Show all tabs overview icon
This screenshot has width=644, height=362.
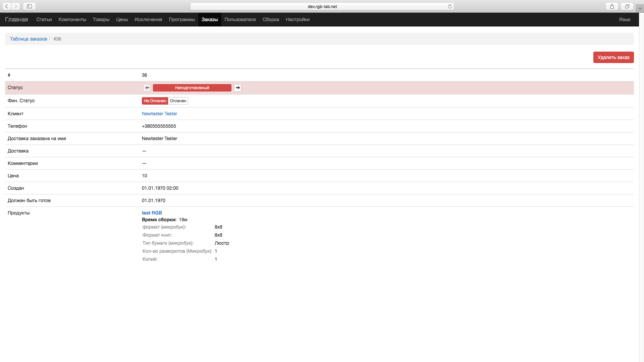627,6
